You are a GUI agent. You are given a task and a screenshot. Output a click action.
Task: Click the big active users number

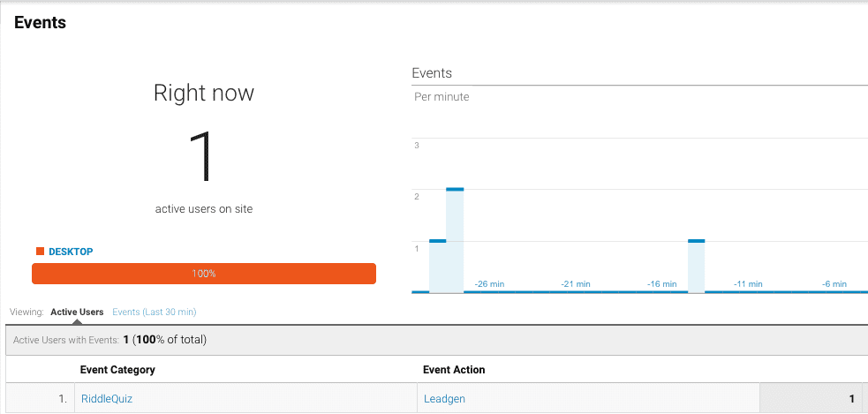(201, 157)
